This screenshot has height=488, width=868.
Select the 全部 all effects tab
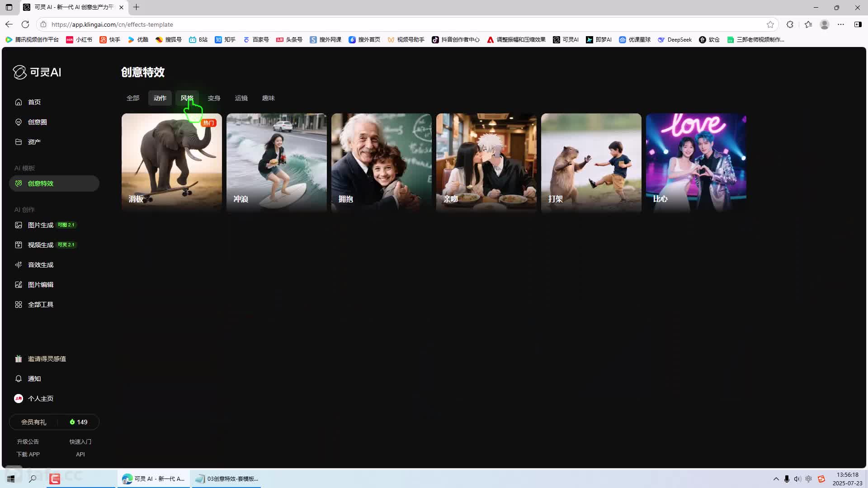(133, 98)
